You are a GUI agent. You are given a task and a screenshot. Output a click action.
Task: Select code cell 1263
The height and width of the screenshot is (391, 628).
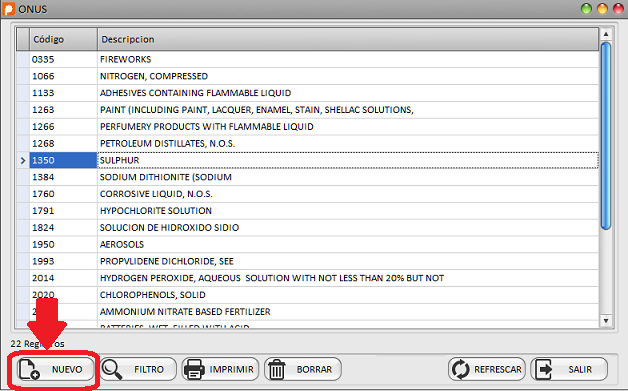coord(63,110)
